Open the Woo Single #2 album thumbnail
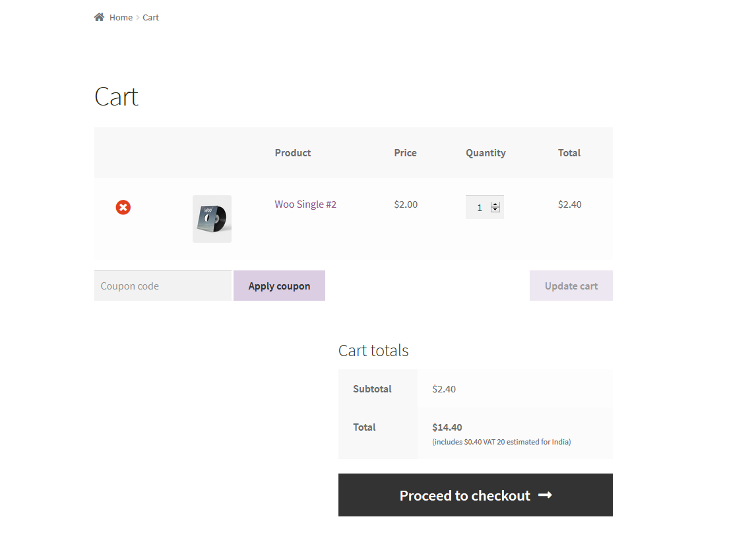Screen dimensions: 756x554 tap(212, 218)
